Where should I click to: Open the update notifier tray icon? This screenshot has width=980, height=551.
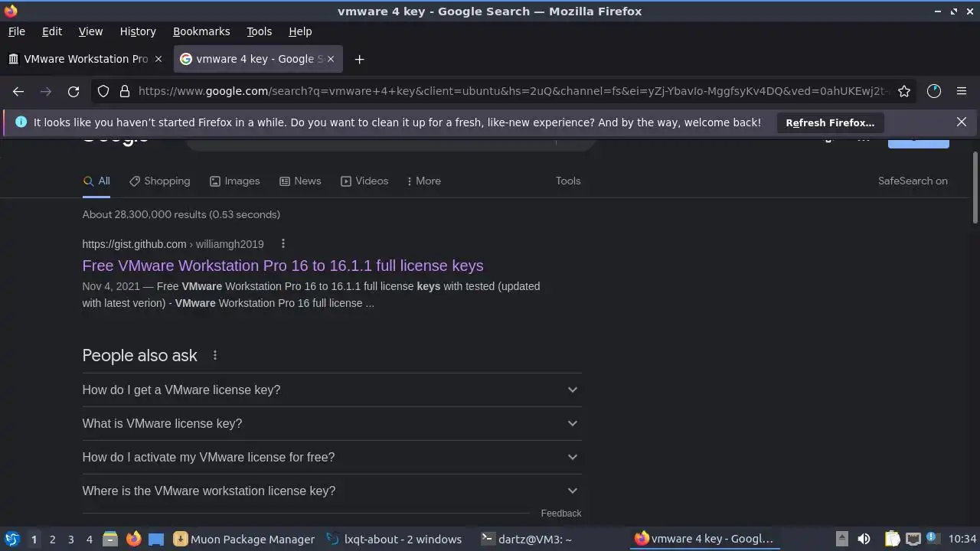click(932, 538)
